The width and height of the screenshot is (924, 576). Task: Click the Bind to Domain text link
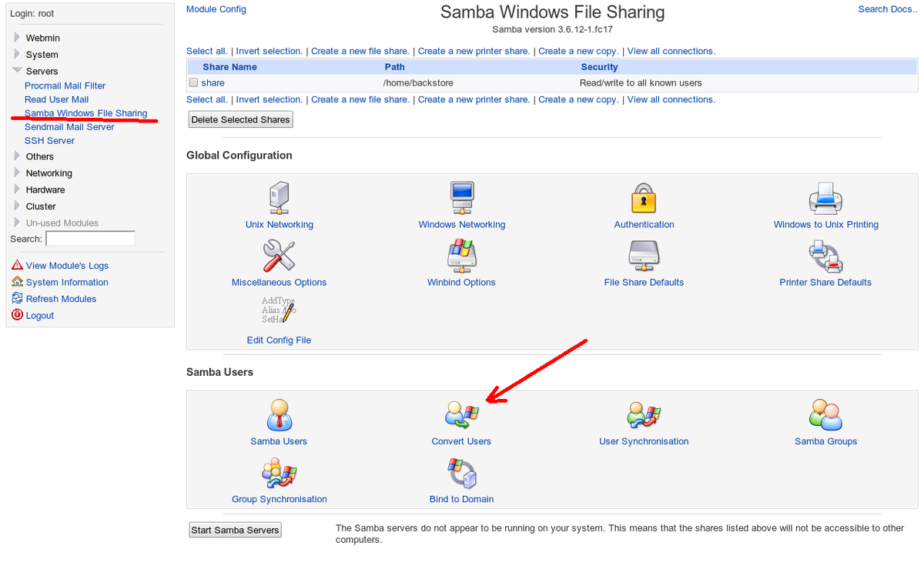pyautogui.click(x=461, y=499)
